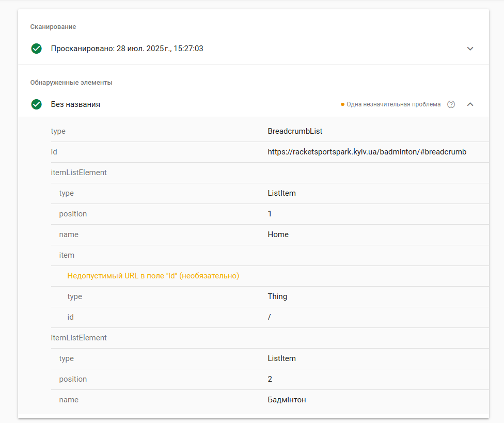Click the Thing type value
The image size is (504, 423).
point(277,296)
